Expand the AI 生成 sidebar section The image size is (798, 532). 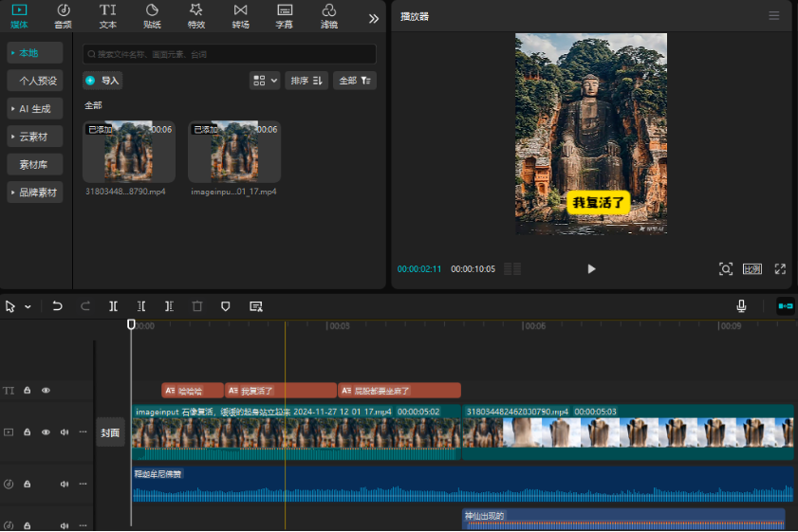pyautogui.click(x=35, y=108)
